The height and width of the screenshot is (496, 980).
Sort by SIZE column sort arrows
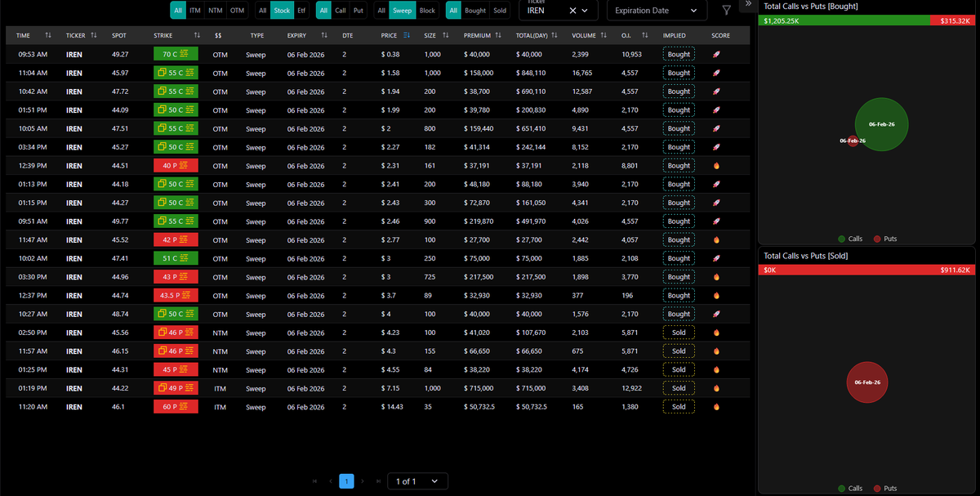[445, 35]
